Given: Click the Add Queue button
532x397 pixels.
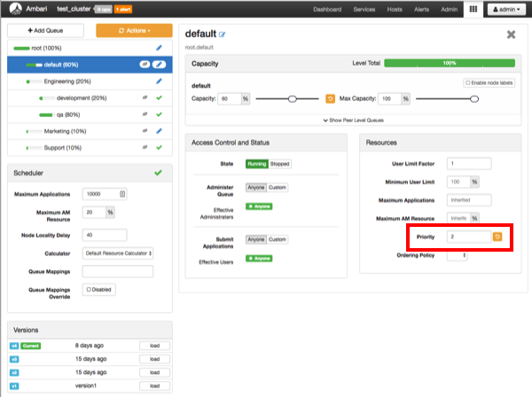Looking at the screenshot, I should [x=46, y=30].
